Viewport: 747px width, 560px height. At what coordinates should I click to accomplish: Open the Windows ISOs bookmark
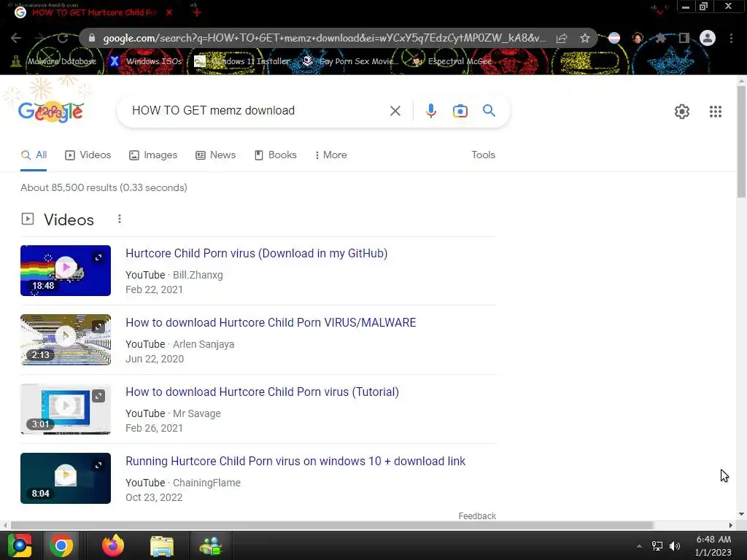point(146,61)
